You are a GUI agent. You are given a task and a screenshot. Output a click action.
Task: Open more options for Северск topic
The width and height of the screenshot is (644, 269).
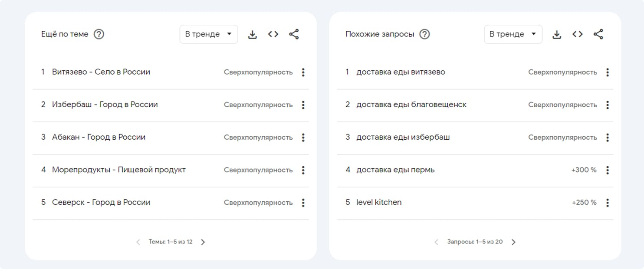[303, 203]
